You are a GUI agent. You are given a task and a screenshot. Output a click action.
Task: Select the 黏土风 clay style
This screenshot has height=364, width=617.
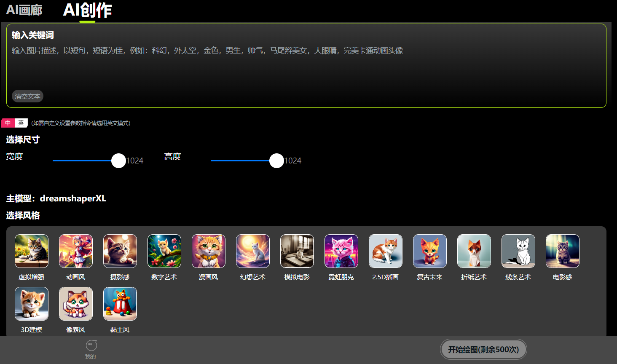[120, 304]
